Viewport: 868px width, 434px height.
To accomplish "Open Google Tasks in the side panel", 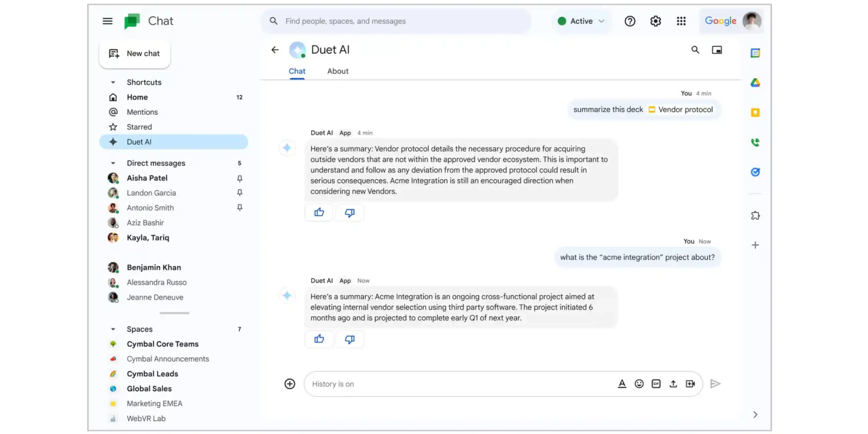I will (x=755, y=172).
